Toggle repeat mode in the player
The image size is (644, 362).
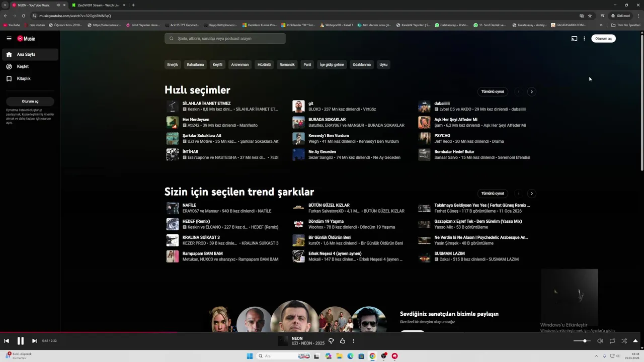click(x=612, y=341)
